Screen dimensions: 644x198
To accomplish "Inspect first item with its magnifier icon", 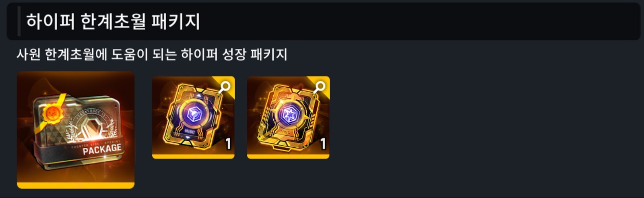I will pos(225,87).
